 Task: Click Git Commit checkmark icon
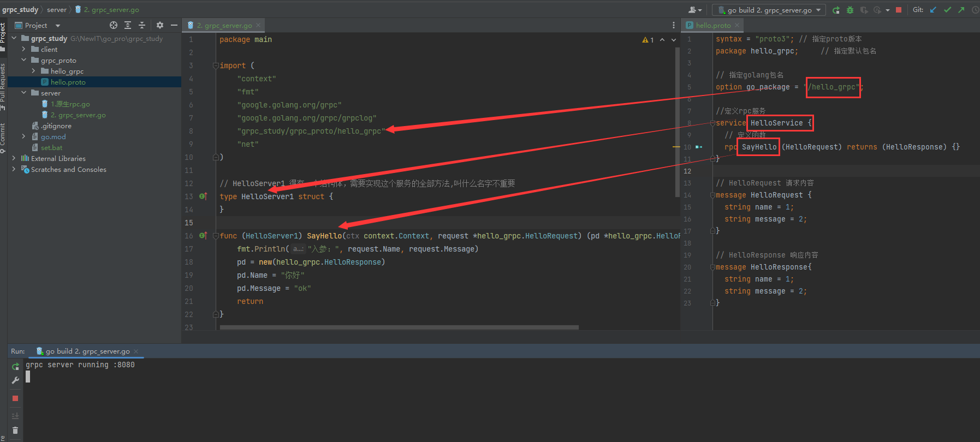point(947,10)
